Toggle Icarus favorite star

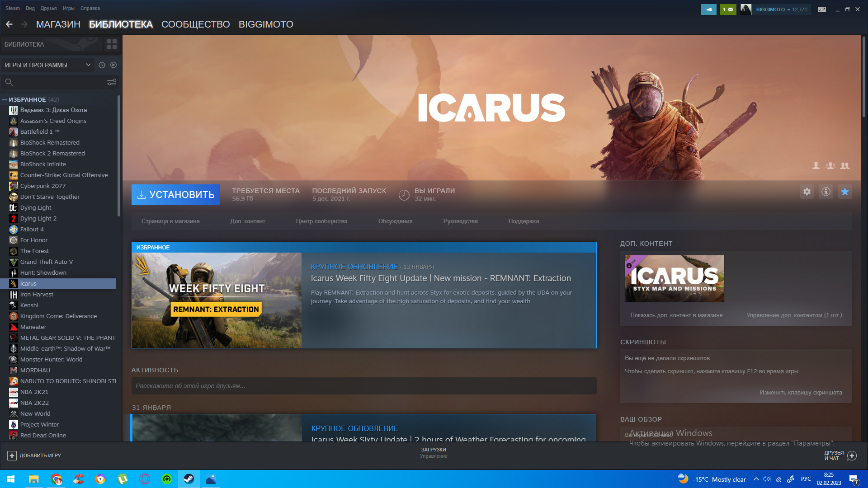(845, 192)
